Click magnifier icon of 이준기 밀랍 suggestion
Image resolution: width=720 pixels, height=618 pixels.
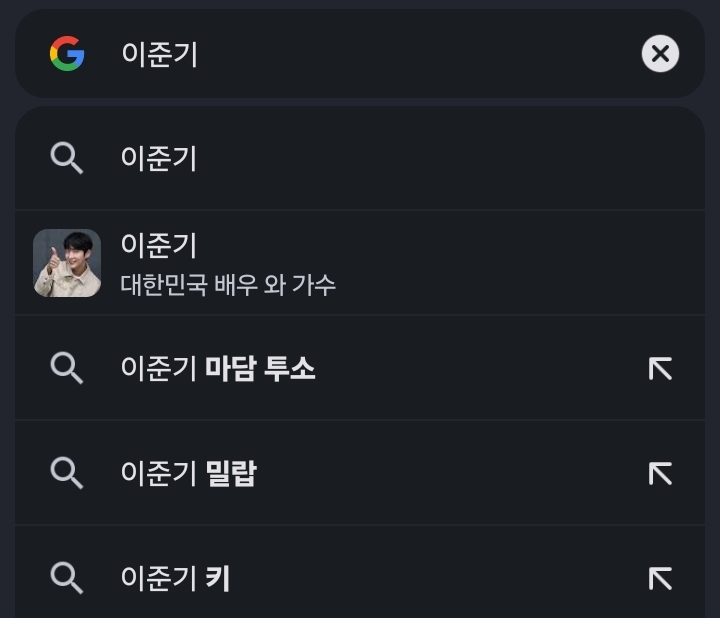coord(67,473)
